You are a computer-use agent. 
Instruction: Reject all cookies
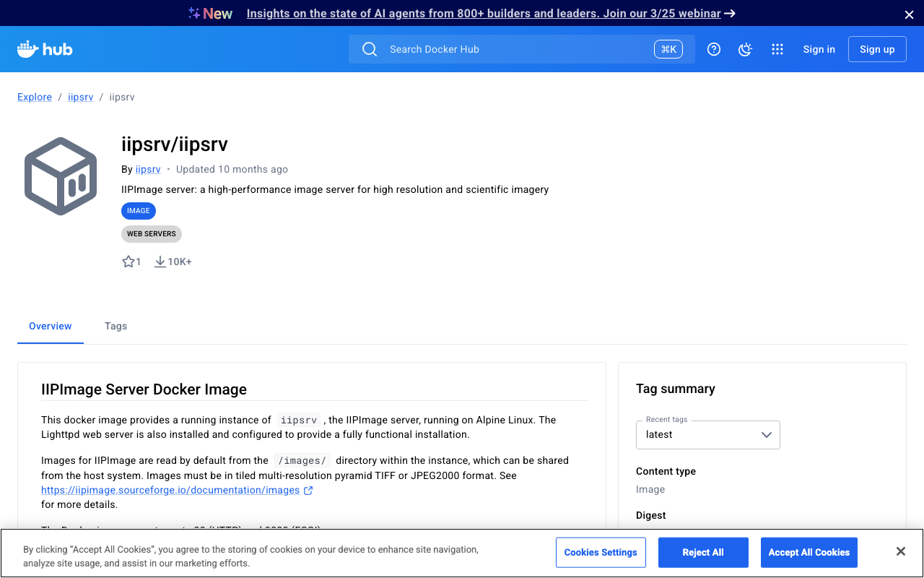703,552
